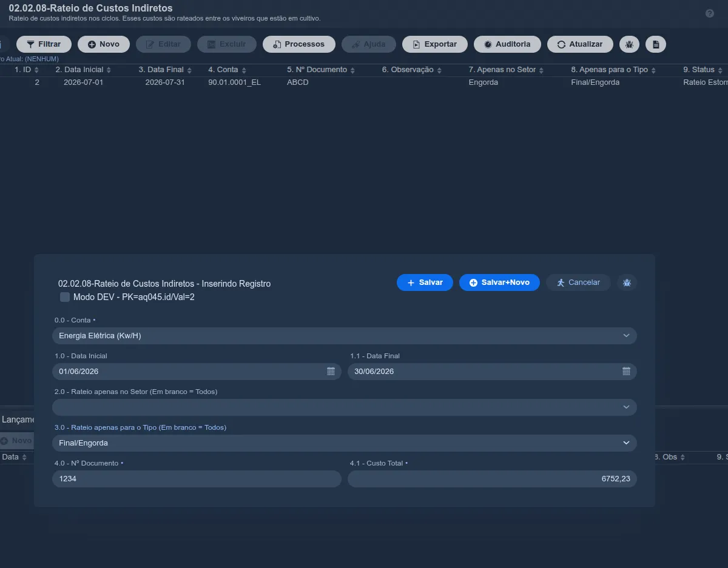Open the Rateio apenas no Setor dropdown
The width and height of the screenshot is (728, 568).
point(345,407)
